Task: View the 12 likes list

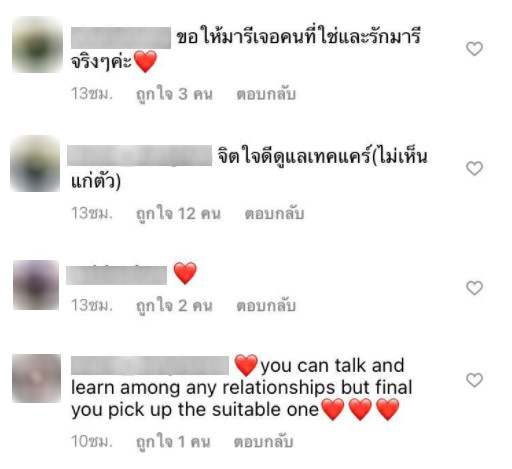Action: click(x=178, y=214)
